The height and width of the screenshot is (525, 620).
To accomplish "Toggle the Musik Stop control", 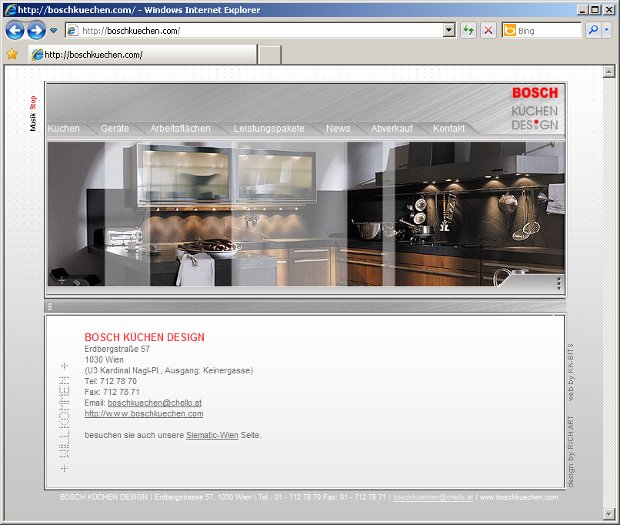I will coord(33,113).
